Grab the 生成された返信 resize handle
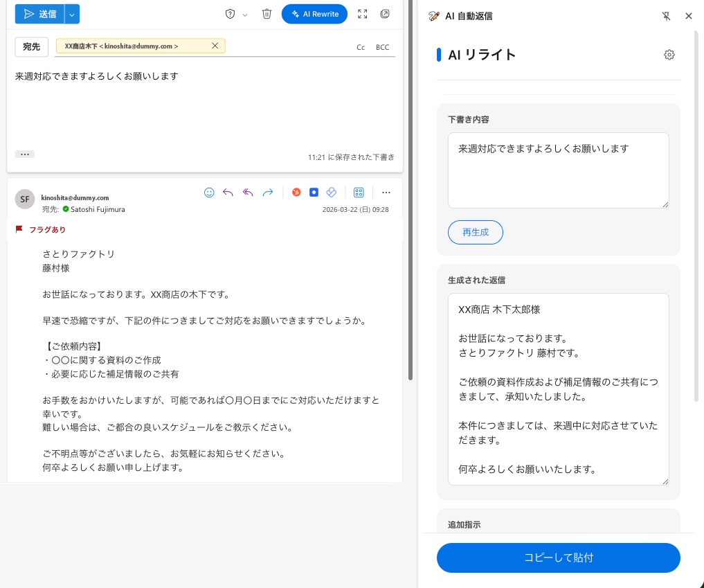The width and height of the screenshot is (704, 588). coord(665,481)
